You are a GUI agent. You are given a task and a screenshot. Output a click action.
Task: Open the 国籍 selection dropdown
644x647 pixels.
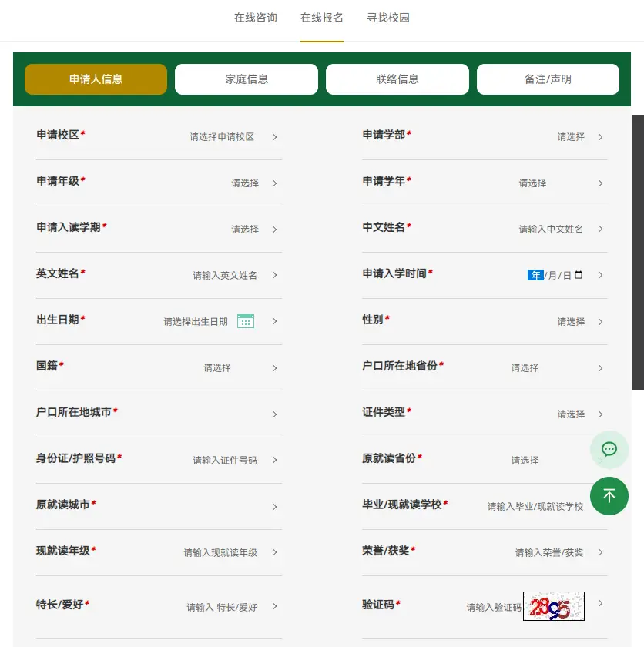click(x=217, y=368)
